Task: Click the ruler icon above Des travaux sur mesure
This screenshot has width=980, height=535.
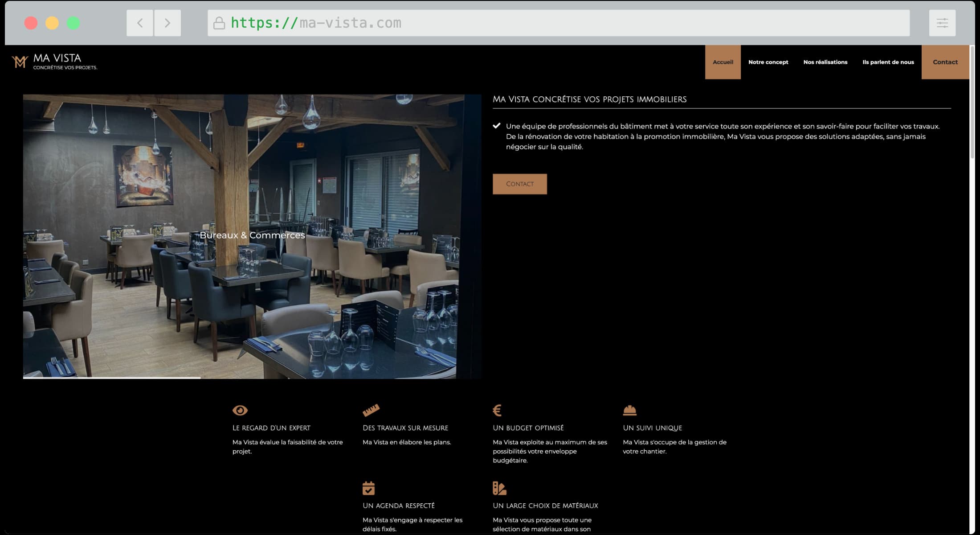Action: pos(371,410)
